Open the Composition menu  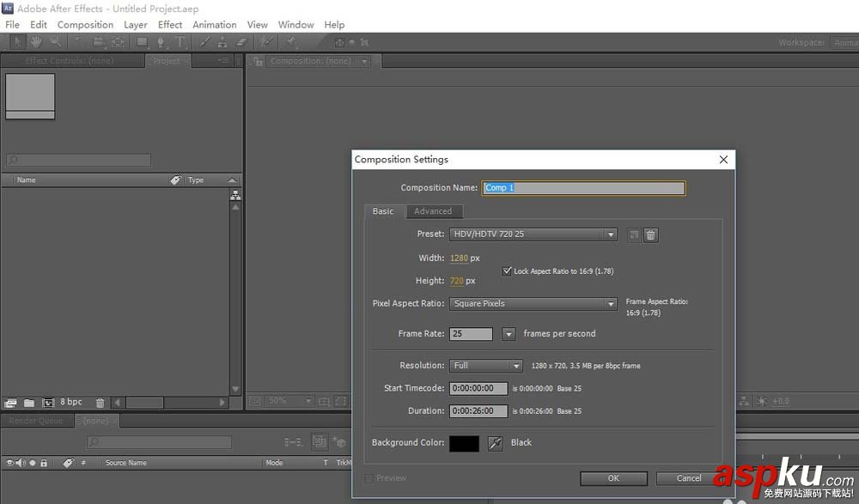click(x=85, y=25)
